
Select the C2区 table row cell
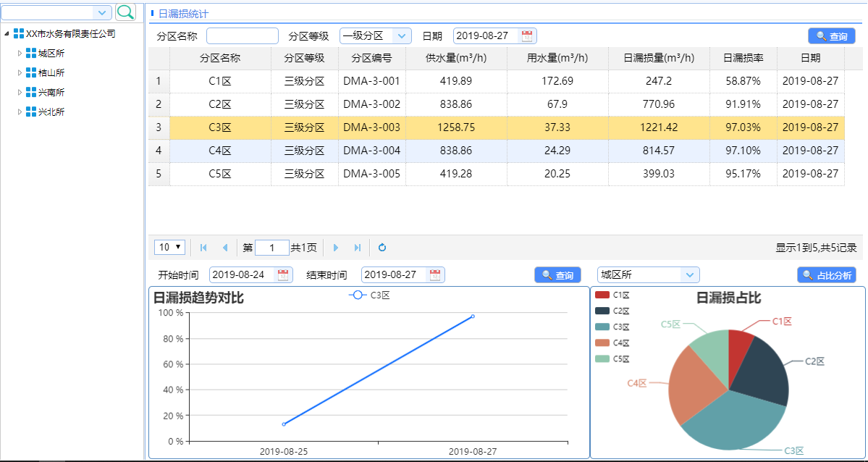(x=220, y=104)
